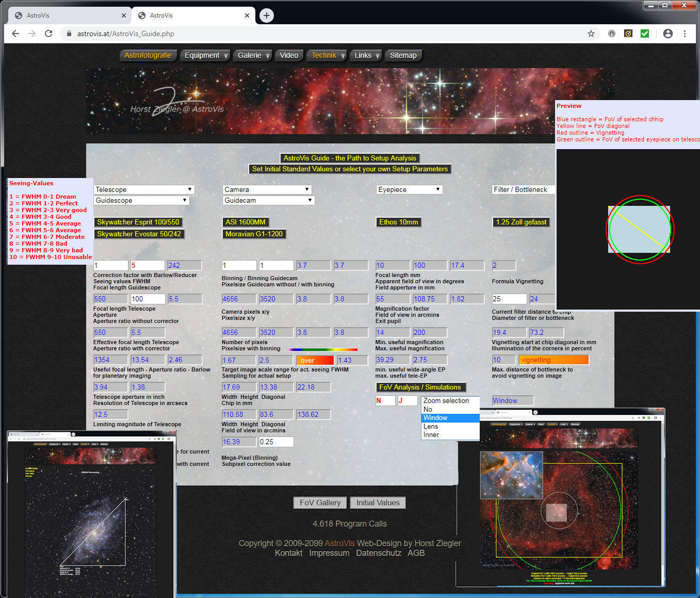Open the Telescope dropdown

[x=144, y=189]
